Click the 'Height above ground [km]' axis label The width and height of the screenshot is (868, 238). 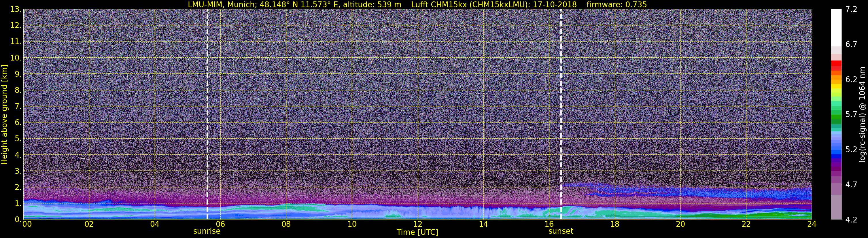click(x=4, y=114)
